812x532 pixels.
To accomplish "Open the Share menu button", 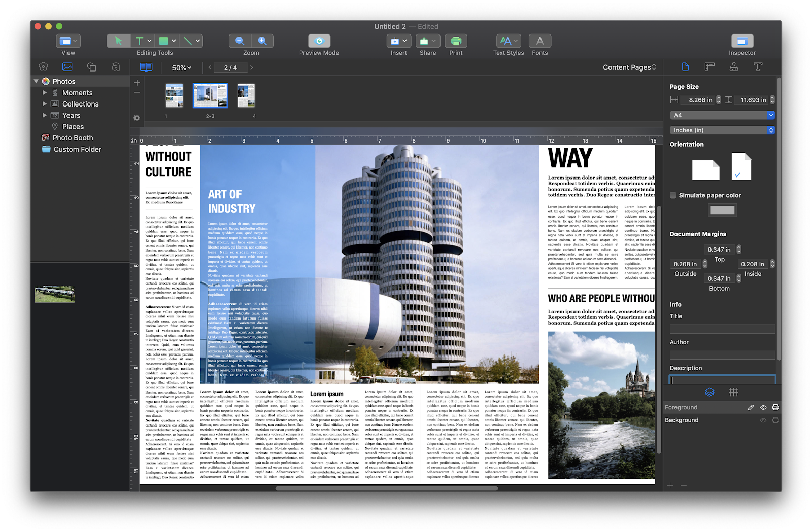I will [428, 41].
